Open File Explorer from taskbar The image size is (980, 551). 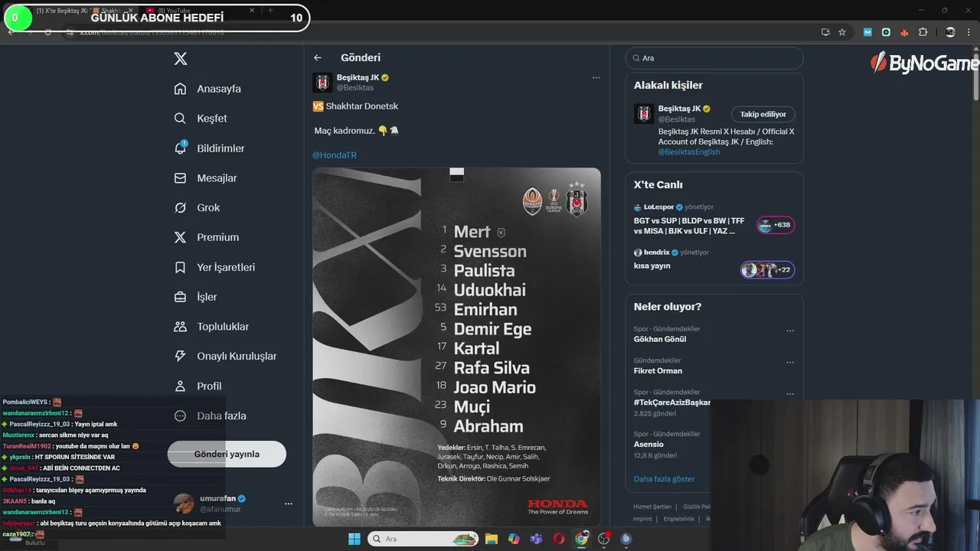492,539
